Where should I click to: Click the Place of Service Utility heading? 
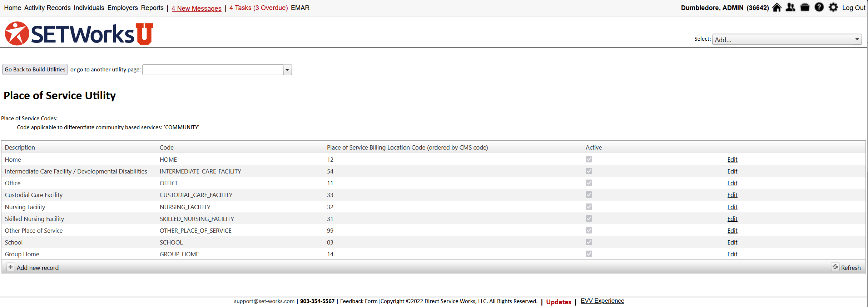point(60,95)
